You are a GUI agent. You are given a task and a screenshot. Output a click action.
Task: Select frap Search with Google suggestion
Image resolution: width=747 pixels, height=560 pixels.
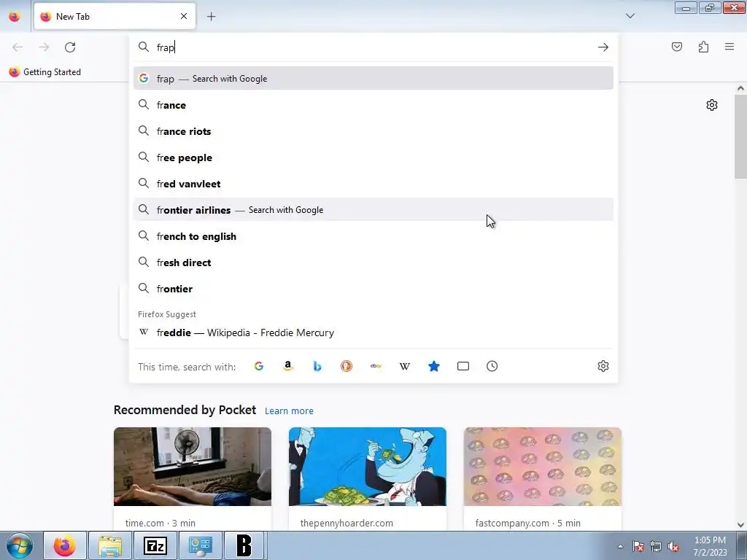click(373, 79)
